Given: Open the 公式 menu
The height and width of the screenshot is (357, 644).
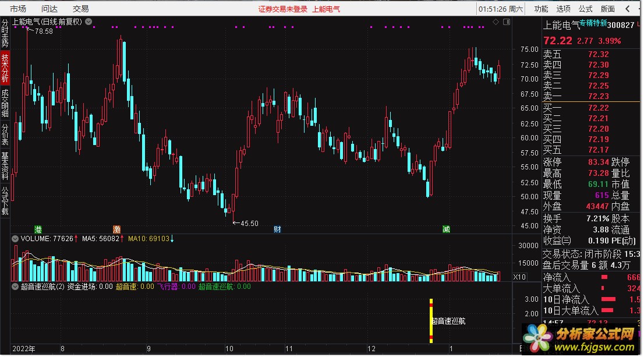Looking at the screenshot, I should pyautogui.click(x=585, y=9).
